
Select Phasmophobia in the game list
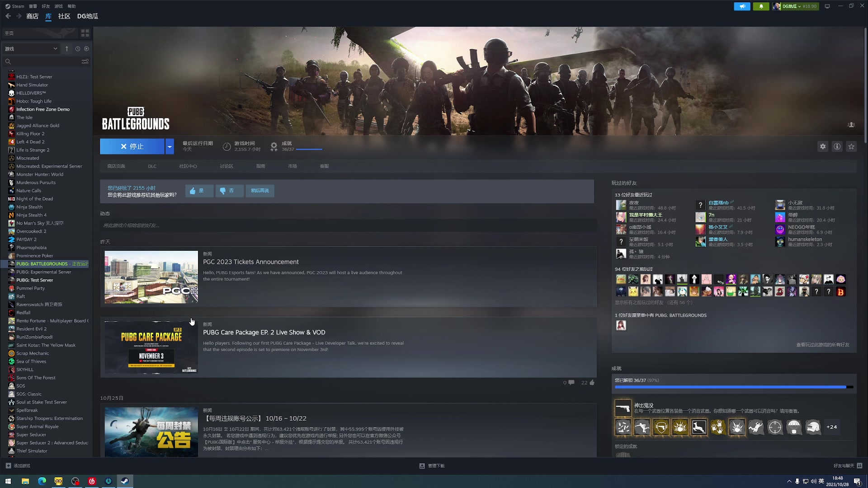tap(31, 248)
